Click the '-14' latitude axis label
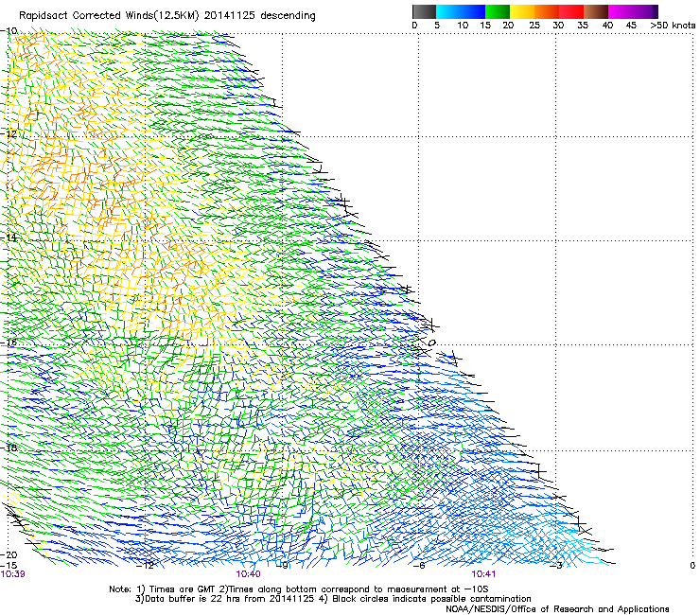 (x=9, y=237)
